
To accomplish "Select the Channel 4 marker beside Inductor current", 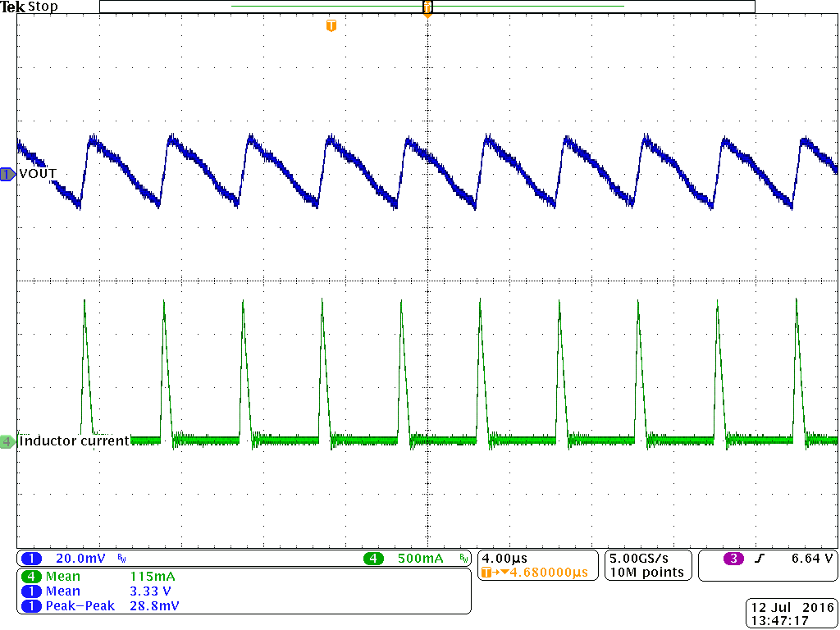I will pyautogui.click(x=7, y=441).
